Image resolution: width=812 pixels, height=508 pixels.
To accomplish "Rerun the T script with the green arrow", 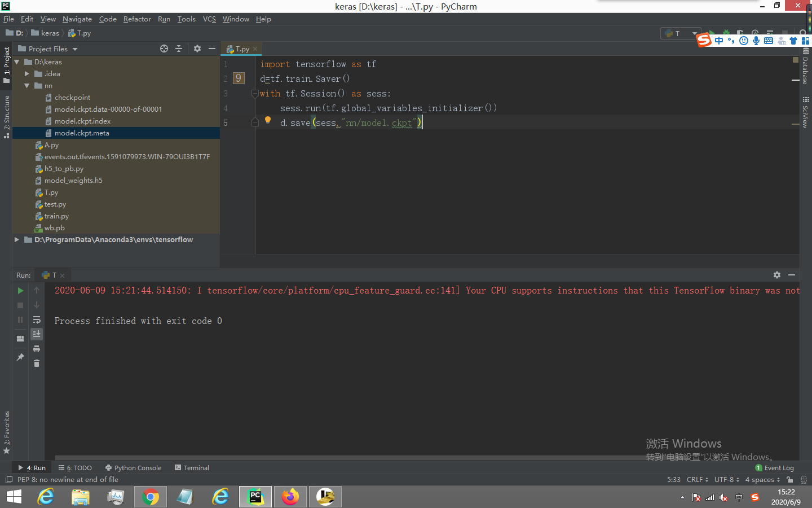I will click(x=20, y=290).
